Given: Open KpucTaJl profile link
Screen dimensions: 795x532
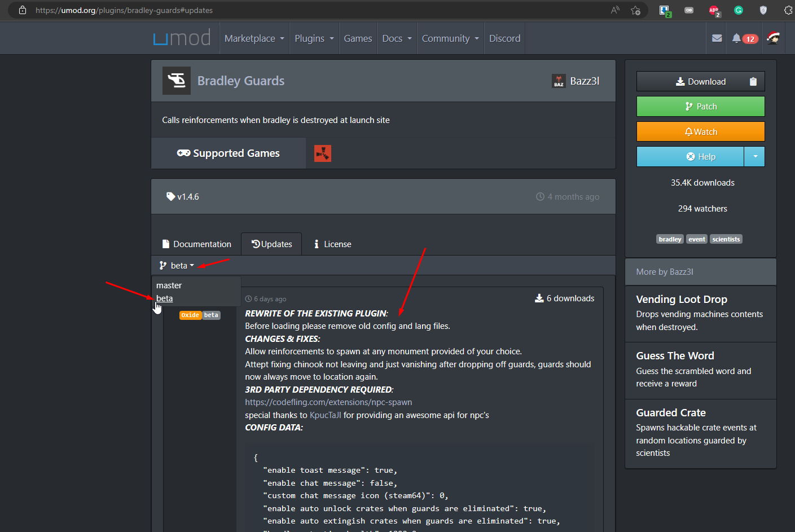Looking at the screenshot, I should point(326,415).
